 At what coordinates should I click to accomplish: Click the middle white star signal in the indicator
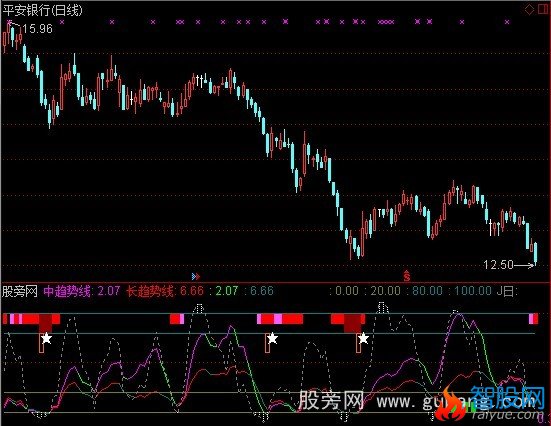pos(272,339)
